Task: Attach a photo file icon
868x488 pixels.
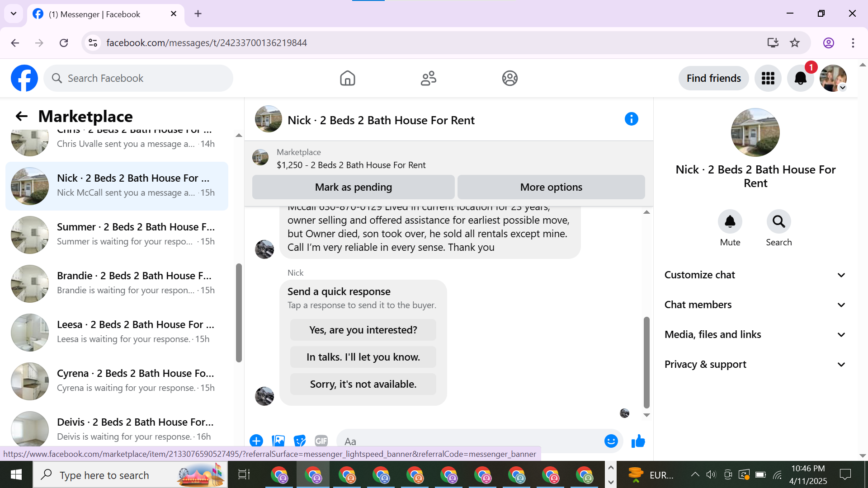Action: tap(278, 441)
